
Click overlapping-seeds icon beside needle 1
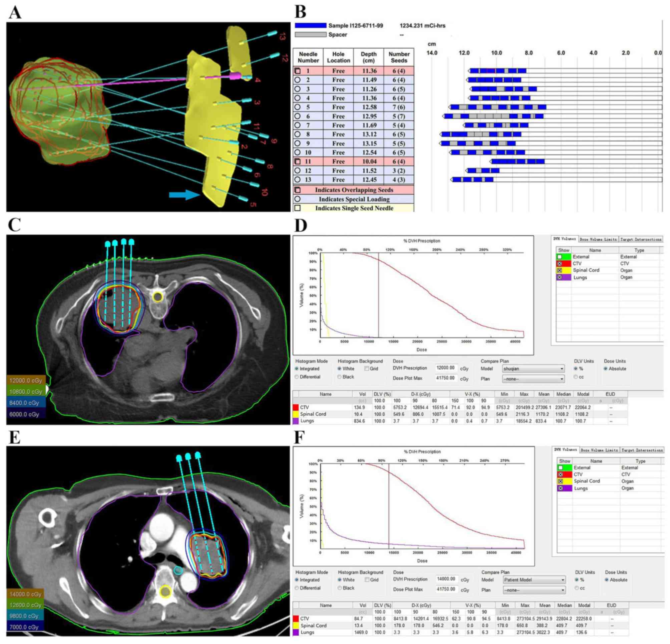[x=298, y=71]
